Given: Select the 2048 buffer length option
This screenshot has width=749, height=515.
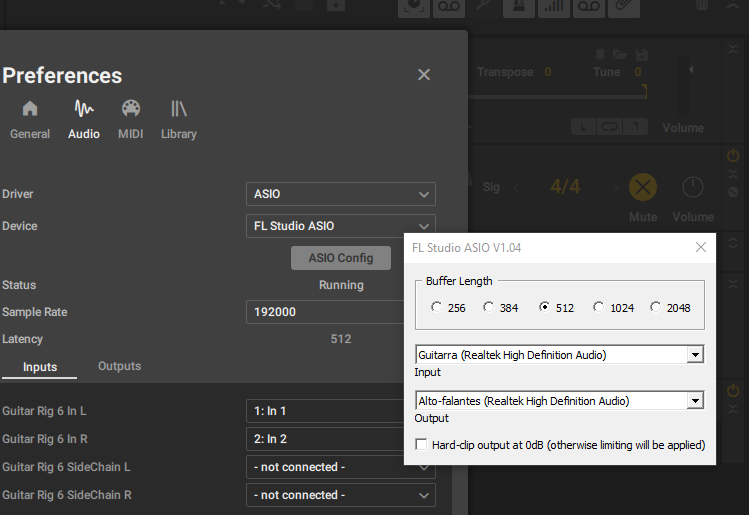Looking at the screenshot, I should pos(655,307).
